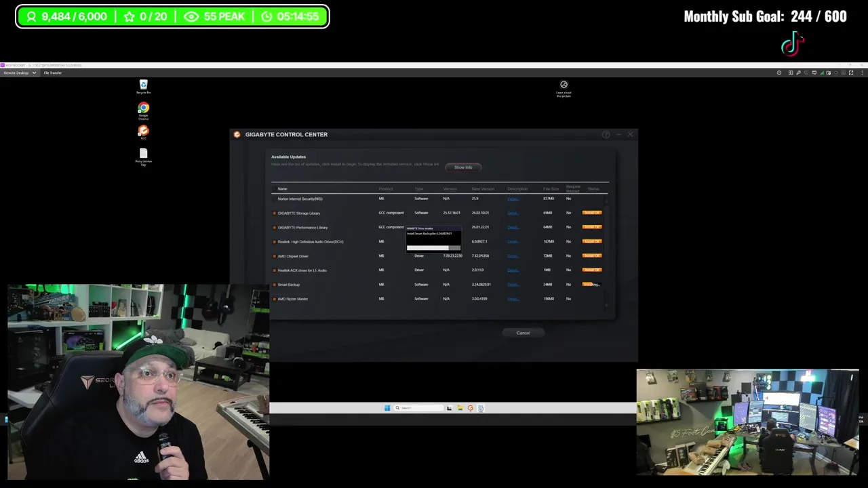This screenshot has width=868, height=488.
Task: Switch to the File Transfer tab
Action: pos(53,73)
